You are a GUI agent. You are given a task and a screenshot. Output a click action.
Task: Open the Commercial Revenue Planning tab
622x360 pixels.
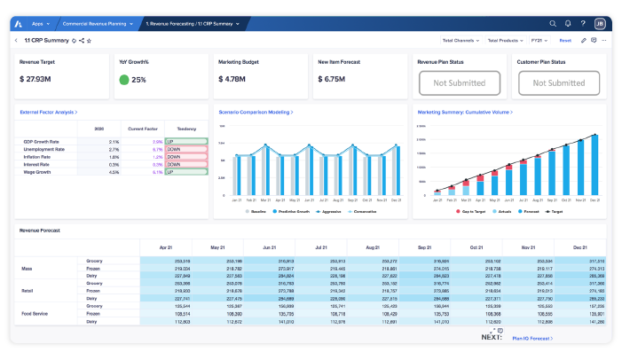point(98,24)
